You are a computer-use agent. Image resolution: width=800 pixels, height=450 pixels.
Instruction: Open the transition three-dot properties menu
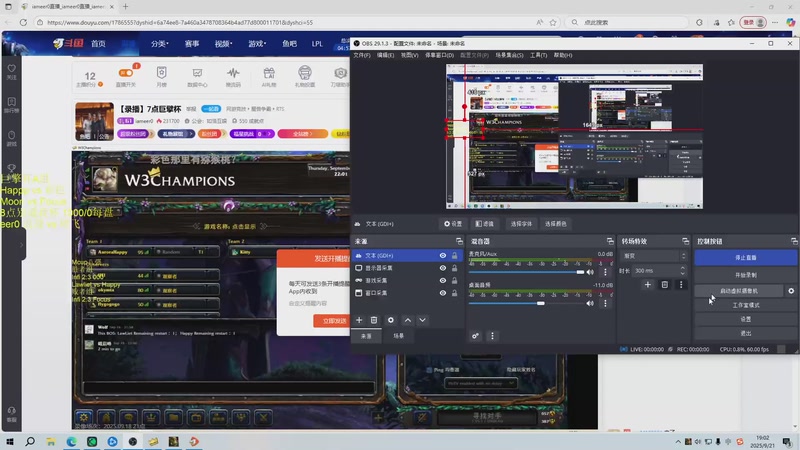(681, 285)
